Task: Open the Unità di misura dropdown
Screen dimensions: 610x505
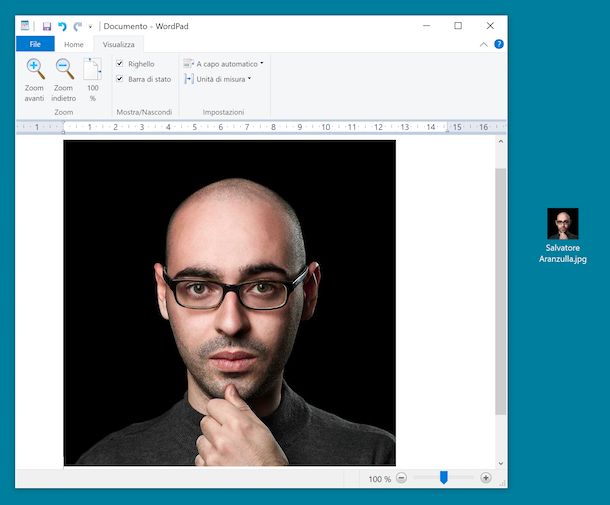Action: 217,78
